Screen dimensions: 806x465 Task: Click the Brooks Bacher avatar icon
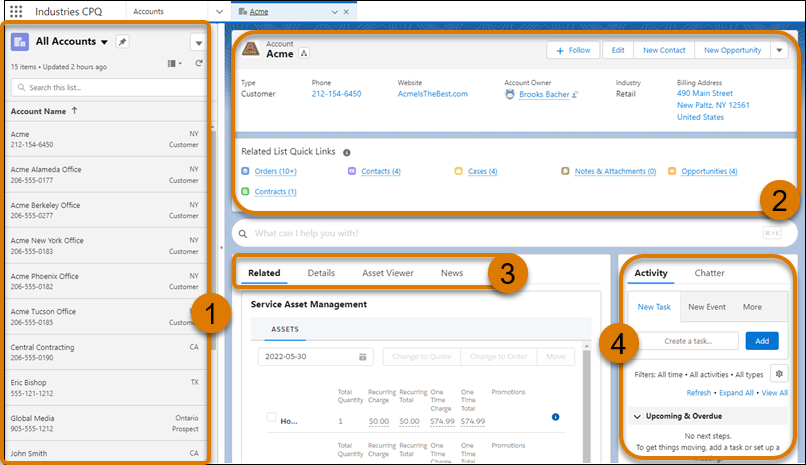pos(509,95)
